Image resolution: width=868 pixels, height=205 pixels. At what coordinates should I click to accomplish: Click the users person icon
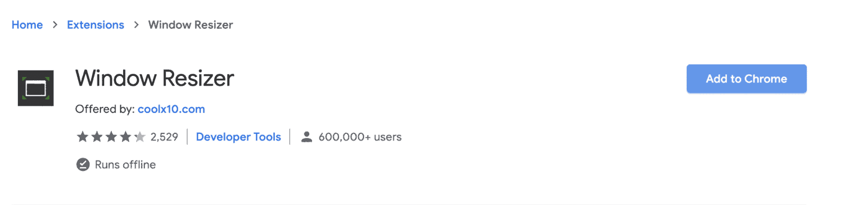307,137
